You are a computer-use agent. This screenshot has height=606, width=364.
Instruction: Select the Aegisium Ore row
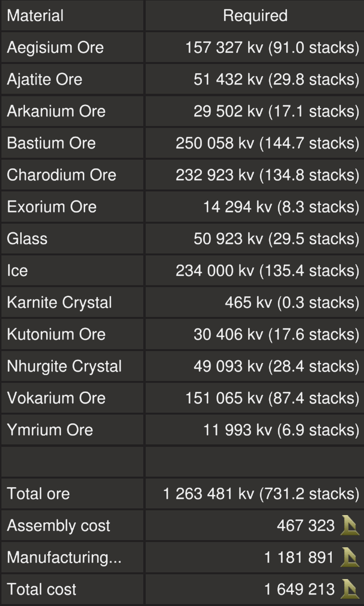pos(55,48)
